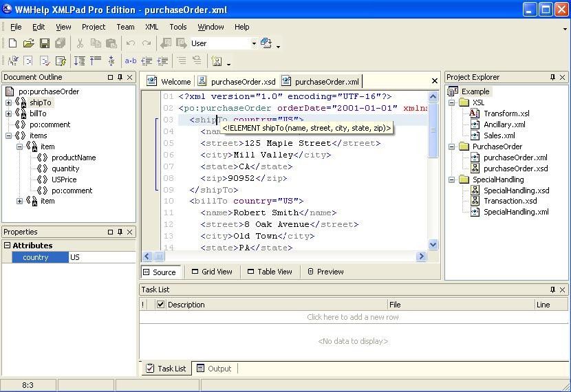Float the Document Outline panel window

[110, 77]
